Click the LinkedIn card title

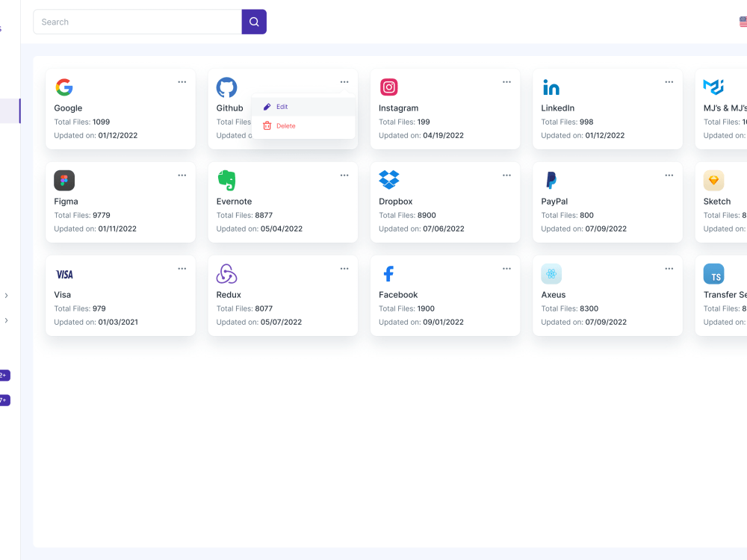(x=558, y=108)
